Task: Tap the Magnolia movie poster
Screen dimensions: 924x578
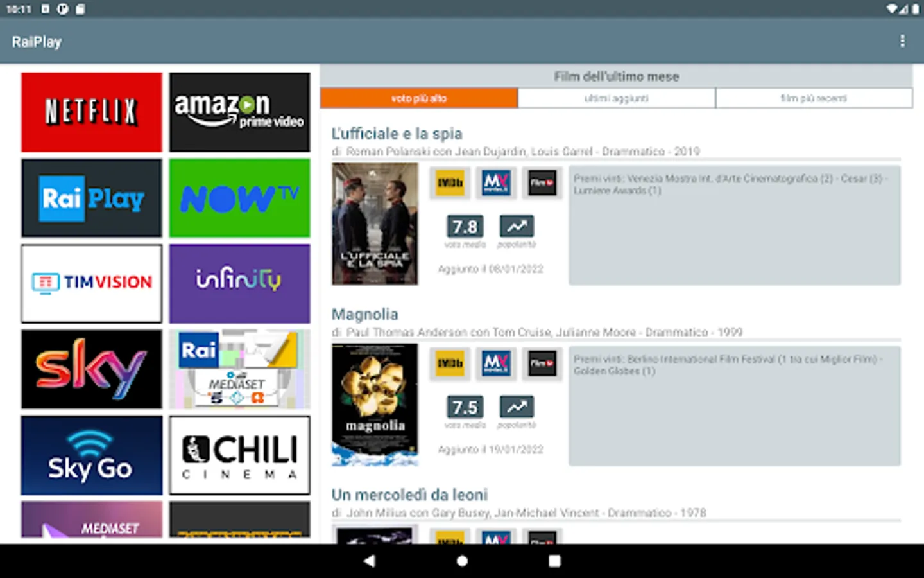Action: (x=375, y=405)
